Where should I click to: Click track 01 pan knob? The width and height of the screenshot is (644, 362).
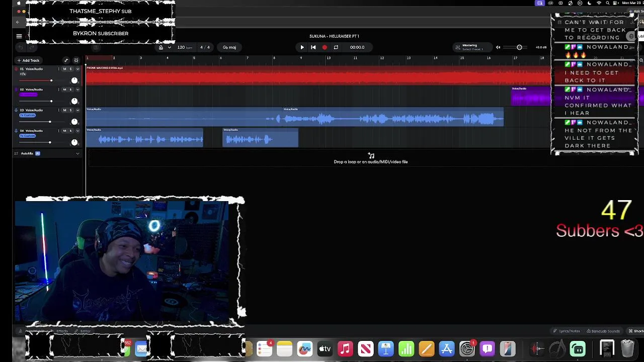(x=74, y=80)
